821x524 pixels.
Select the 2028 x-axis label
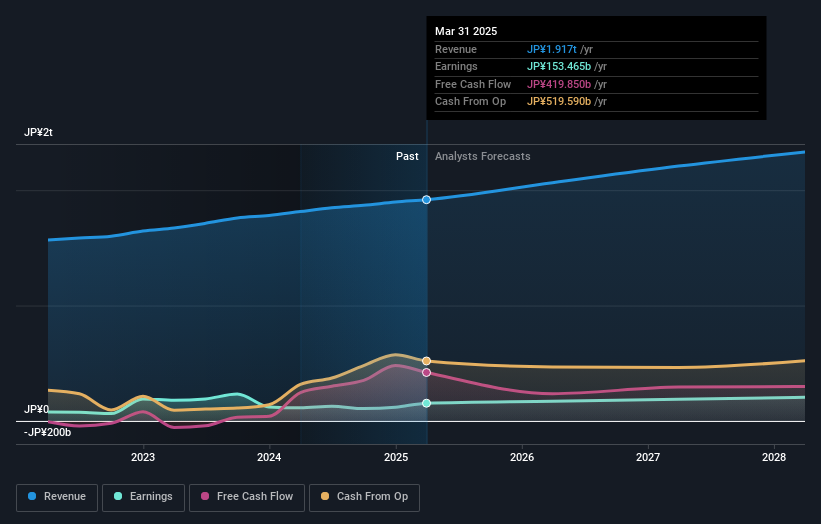coord(774,457)
